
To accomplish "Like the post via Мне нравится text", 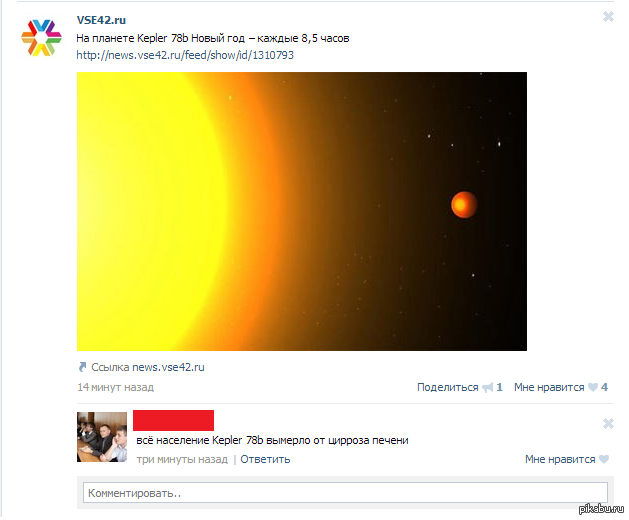I will [549, 387].
